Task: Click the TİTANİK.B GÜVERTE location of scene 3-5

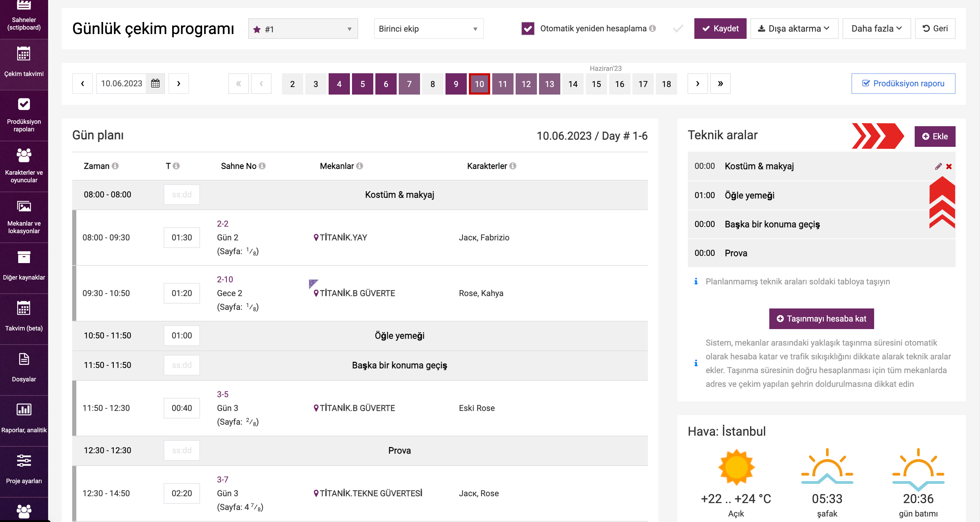Action: click(357, 408)
